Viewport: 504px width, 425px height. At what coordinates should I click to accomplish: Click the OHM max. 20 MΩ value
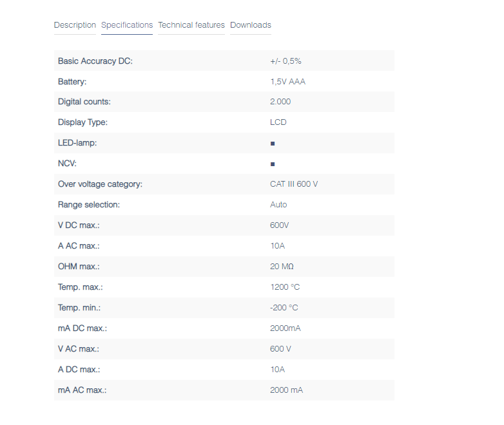click(282, 267)
